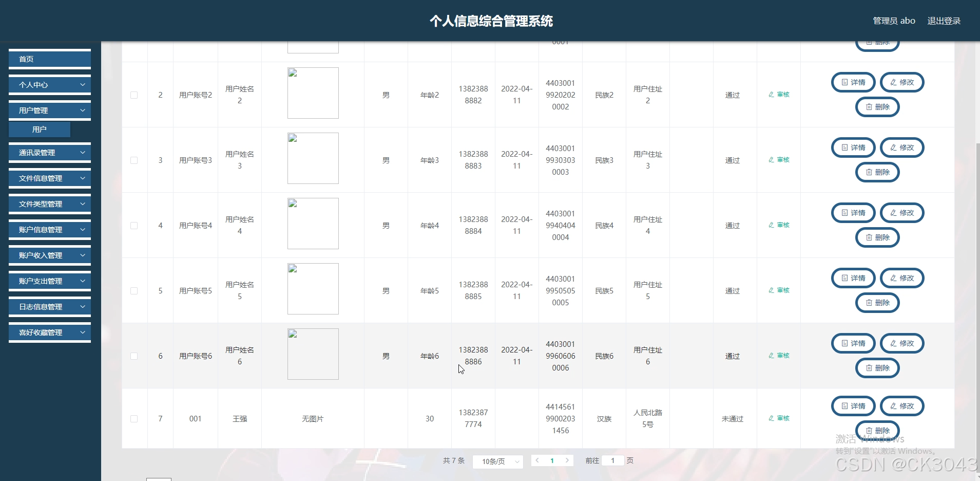Click the 审核 audit icon for row 2
Image resolution: width=980 pixels, height=481 pixels.
coord(779,95)
